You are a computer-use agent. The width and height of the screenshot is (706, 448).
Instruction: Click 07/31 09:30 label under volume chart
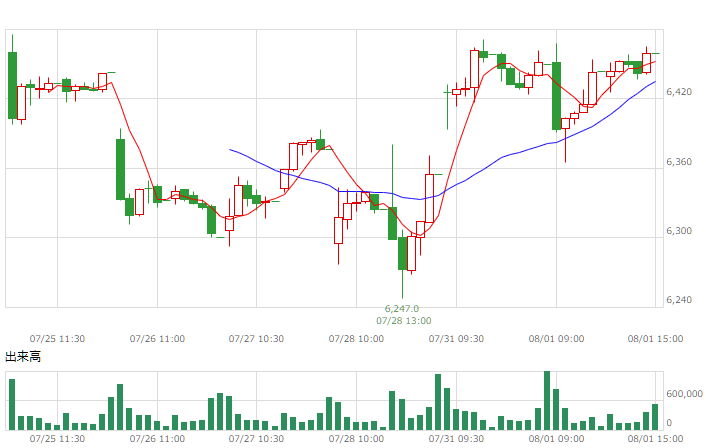[x=456, y=439]
